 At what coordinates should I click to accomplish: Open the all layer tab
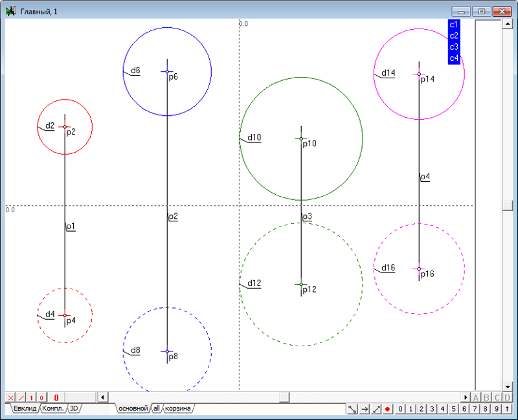tap(157, 408)
